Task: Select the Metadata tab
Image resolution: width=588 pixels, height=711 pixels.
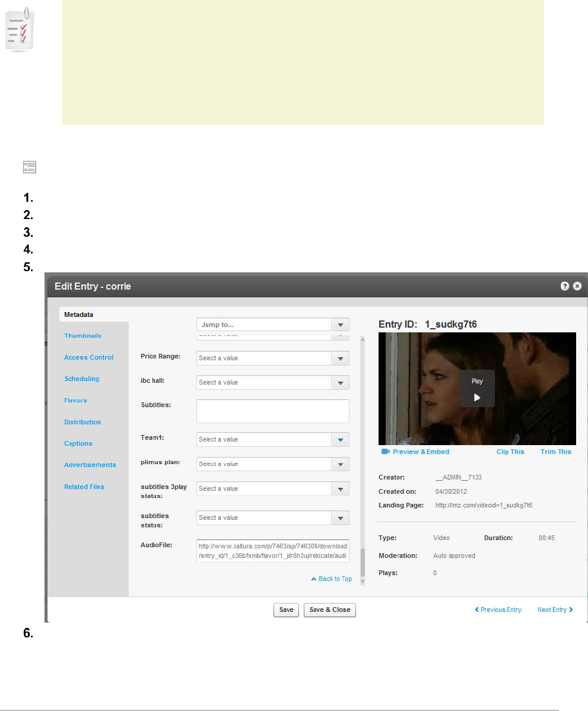Action: coord(94,315)
